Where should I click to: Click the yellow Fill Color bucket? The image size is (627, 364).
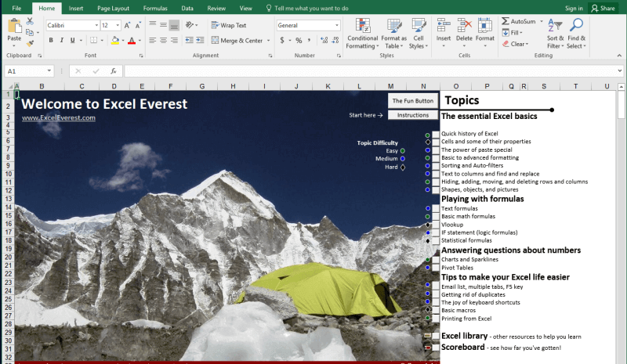coord(114,41)
